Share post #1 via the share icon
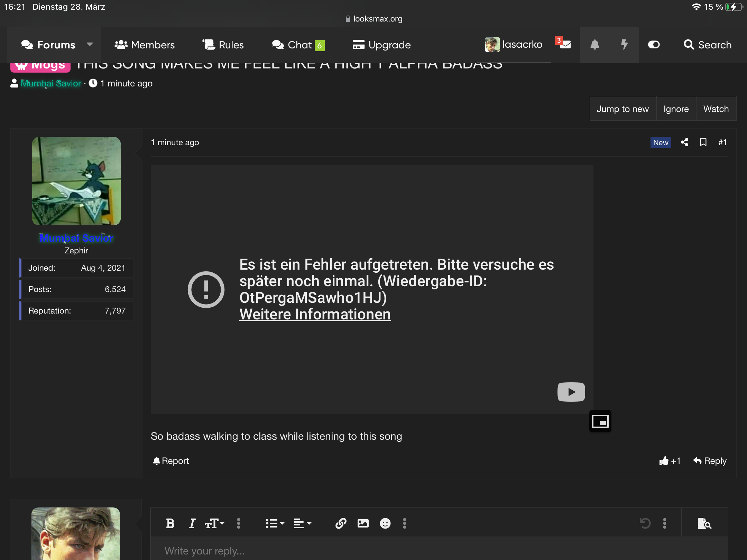Viewport: 747px width, 560px height. (684, 142)
